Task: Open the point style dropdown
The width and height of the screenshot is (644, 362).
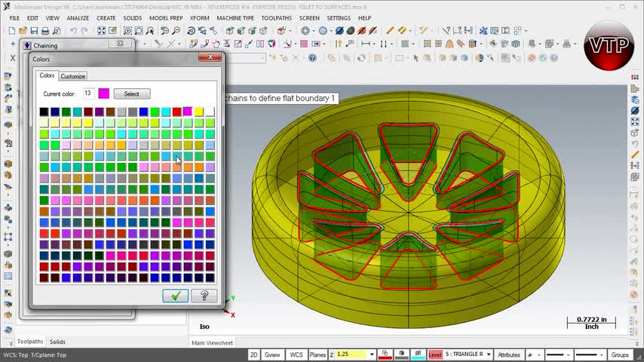Action: (x=539, y=355)
